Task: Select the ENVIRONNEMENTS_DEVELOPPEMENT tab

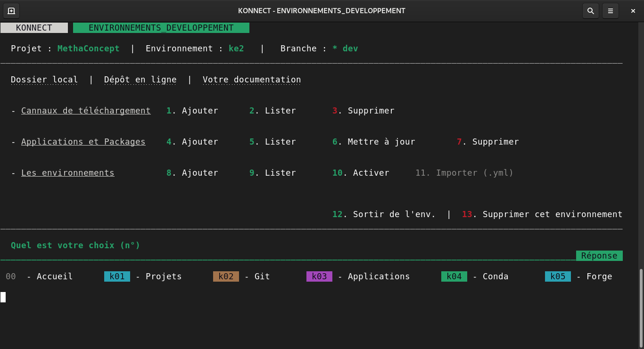Action: pyautogui.click(x=161, y=28)
